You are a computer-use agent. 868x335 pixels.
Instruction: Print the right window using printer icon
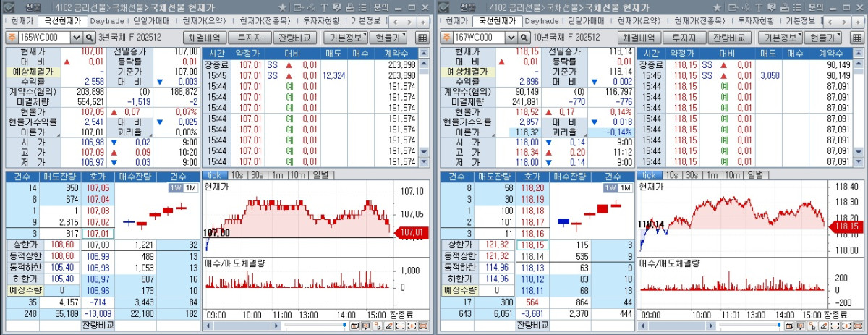785,7
